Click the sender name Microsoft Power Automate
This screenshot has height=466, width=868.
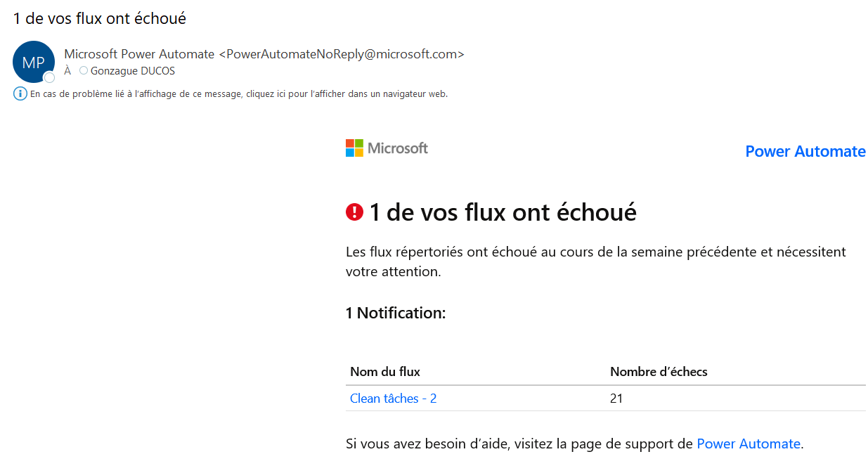[x=139, y=54]
